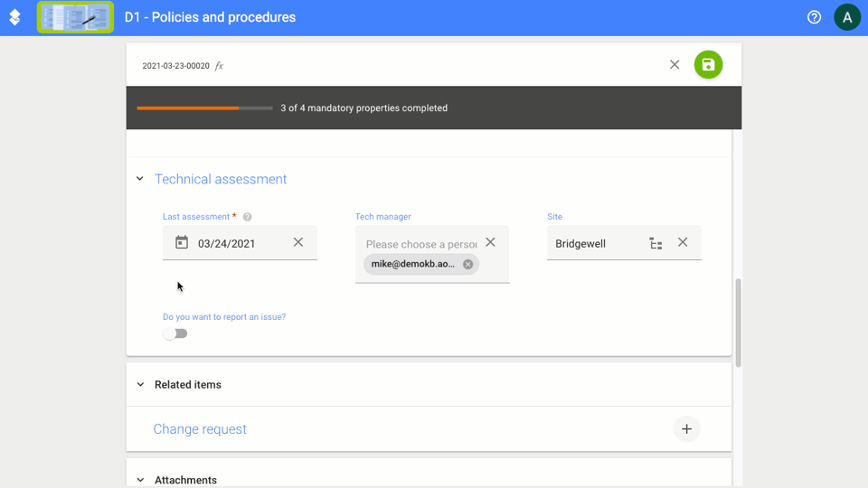The image size is (868, 488).
Task: Open the Site hierarchy tree picker
Action: 656,243
